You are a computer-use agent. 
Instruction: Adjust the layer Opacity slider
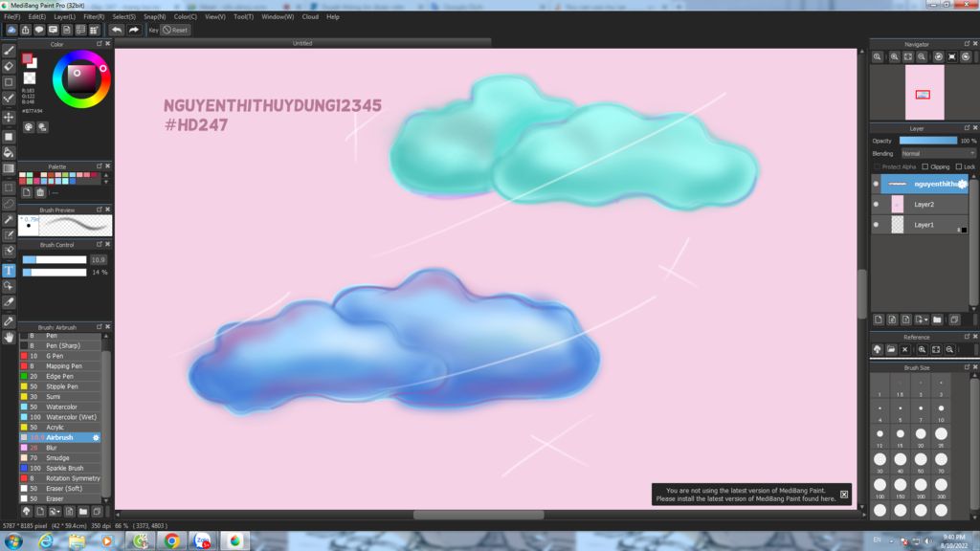pyautogui.click(x=928, y=141)
